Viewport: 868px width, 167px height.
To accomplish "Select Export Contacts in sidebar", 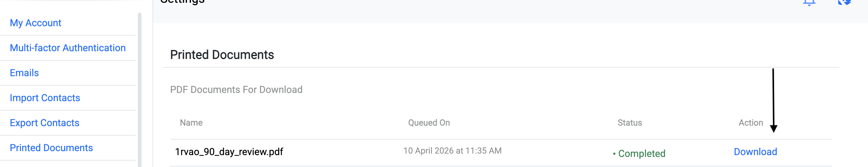I will [45, 123].
